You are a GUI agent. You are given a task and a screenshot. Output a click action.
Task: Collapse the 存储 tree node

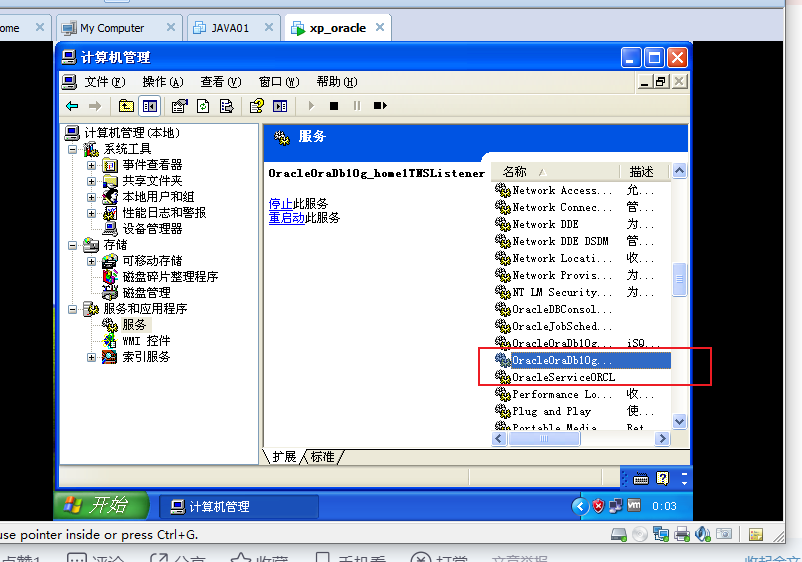[73, 245]
